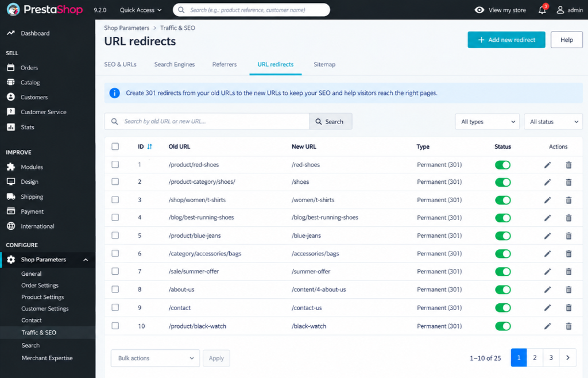Edit the /product/blue-jeans redirect
This screenshot has width=588, height=378.
point(547,236)
